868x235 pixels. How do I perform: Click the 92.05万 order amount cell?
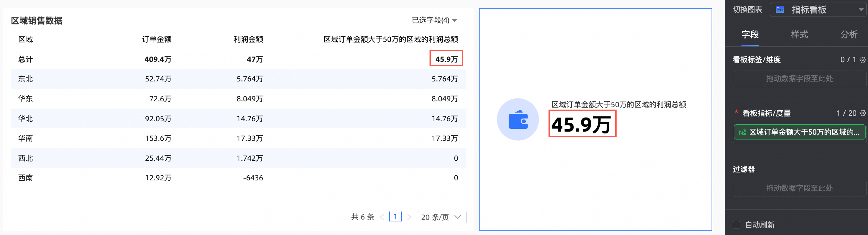tap(158, 119)
